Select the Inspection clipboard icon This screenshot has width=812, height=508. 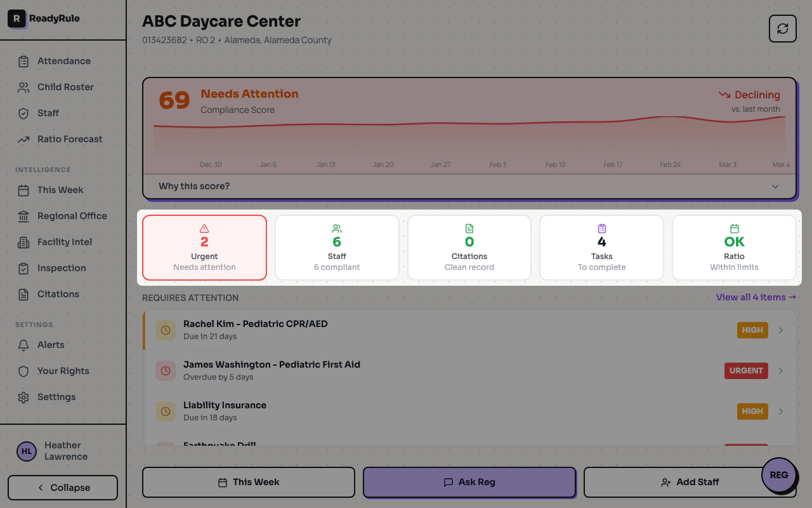click(23, 268)
